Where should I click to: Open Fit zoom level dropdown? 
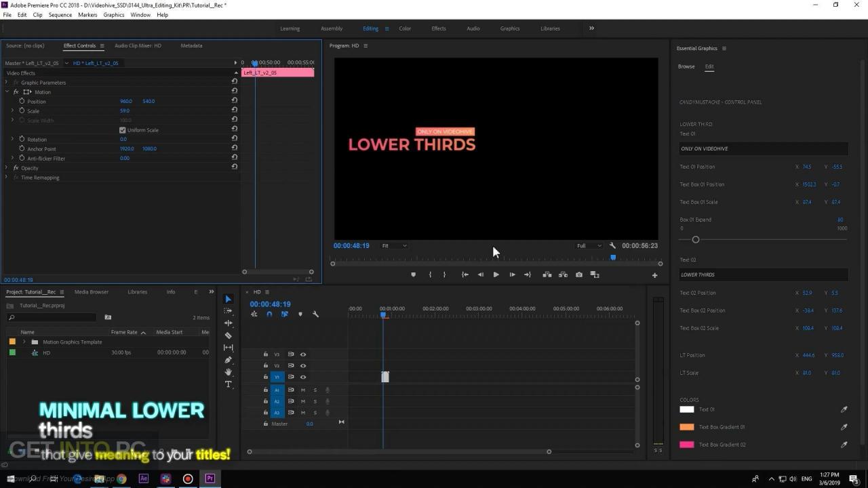point(394,245)
